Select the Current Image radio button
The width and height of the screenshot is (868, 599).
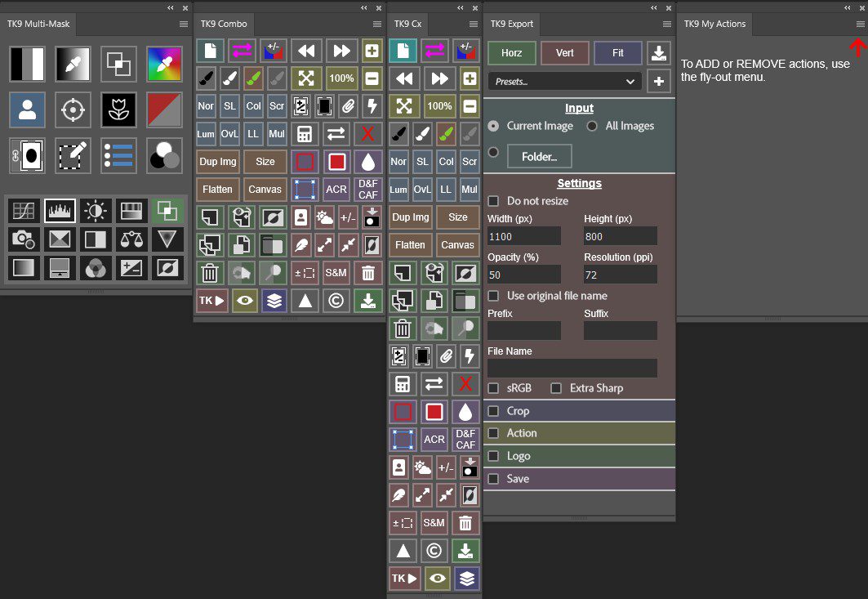(493, 127)
